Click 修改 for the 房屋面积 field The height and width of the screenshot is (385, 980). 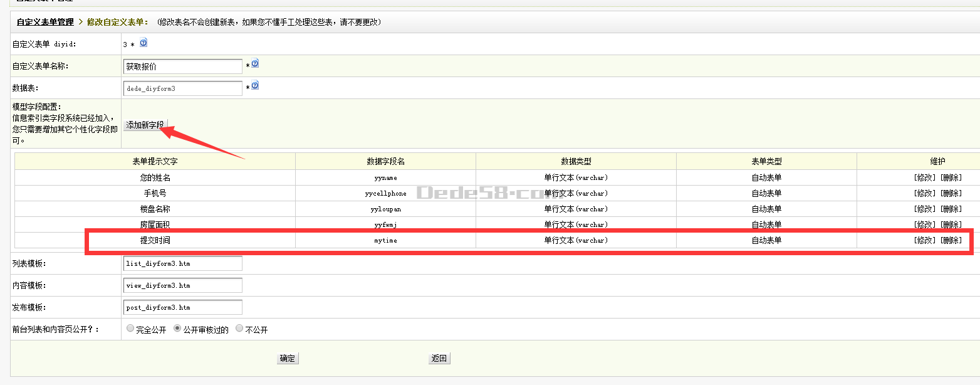coord(925,224)
